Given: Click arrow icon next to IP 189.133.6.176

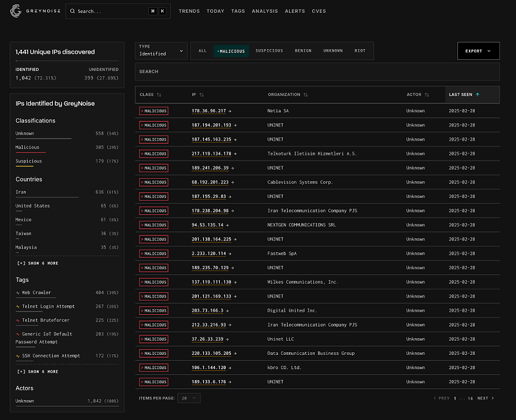Looking at the screenshot, I should [230, 382].
